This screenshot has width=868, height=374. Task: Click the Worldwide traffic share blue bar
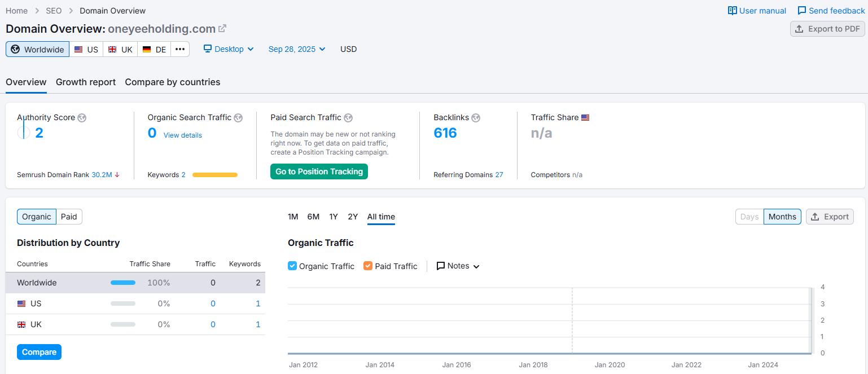(x=123, y=283)
